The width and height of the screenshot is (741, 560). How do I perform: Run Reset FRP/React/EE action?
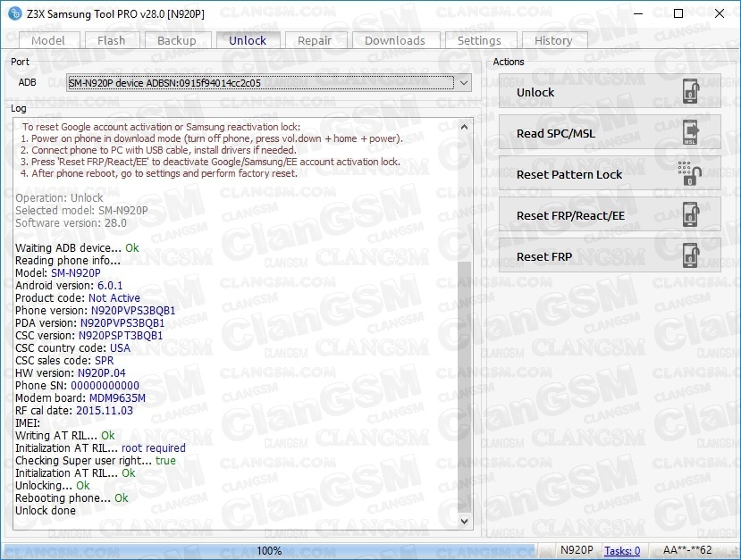[x=610, y=215]
